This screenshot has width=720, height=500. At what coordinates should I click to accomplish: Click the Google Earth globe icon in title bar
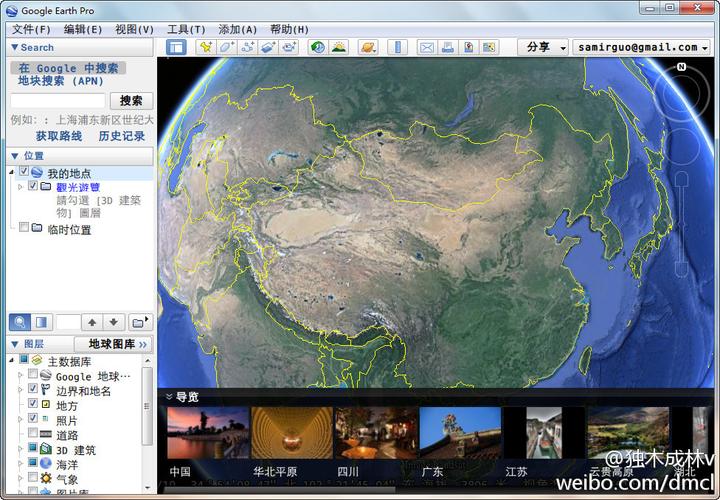point(12,11)
